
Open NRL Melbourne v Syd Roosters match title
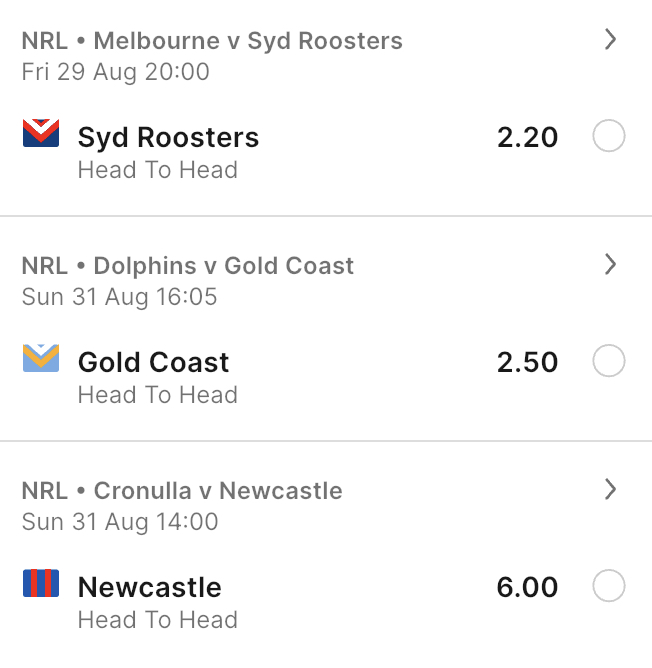[x=212, y=41]
